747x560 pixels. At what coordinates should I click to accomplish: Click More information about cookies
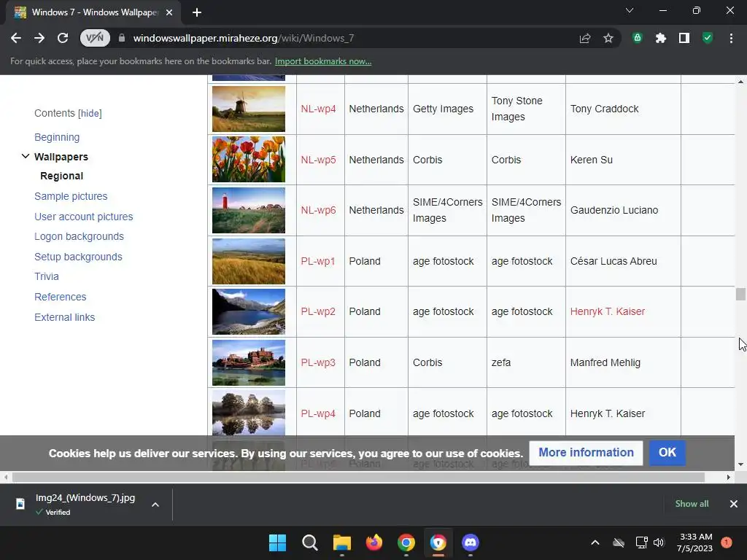[x=586, y=452]
